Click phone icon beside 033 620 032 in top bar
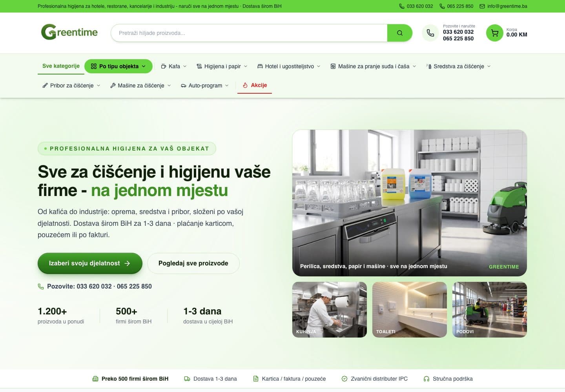Viewport: 565px width, 392px height. (x=402, y=6)
